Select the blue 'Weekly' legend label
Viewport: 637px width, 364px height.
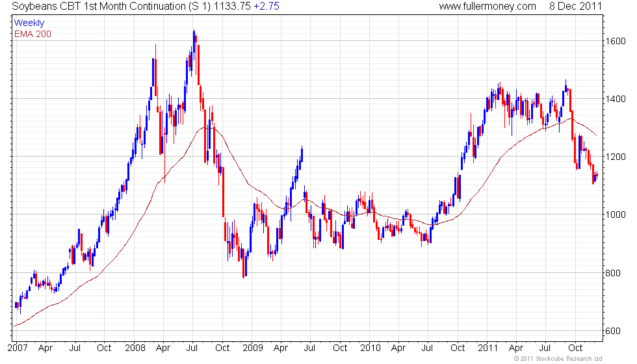pos(29,23)
